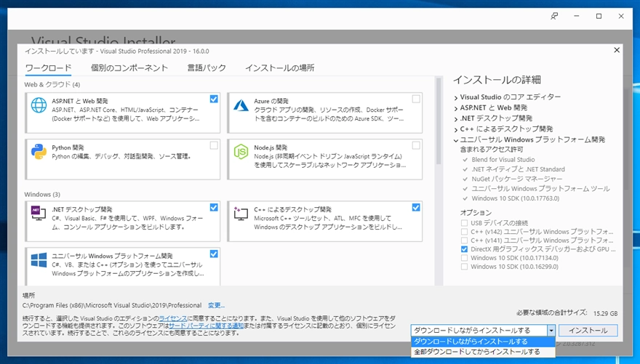The height and width of the screenshot is (364, 640).
Task: Enable Windows 10 SDK (10.0.17134.0) option
Action: click(464, 258)
